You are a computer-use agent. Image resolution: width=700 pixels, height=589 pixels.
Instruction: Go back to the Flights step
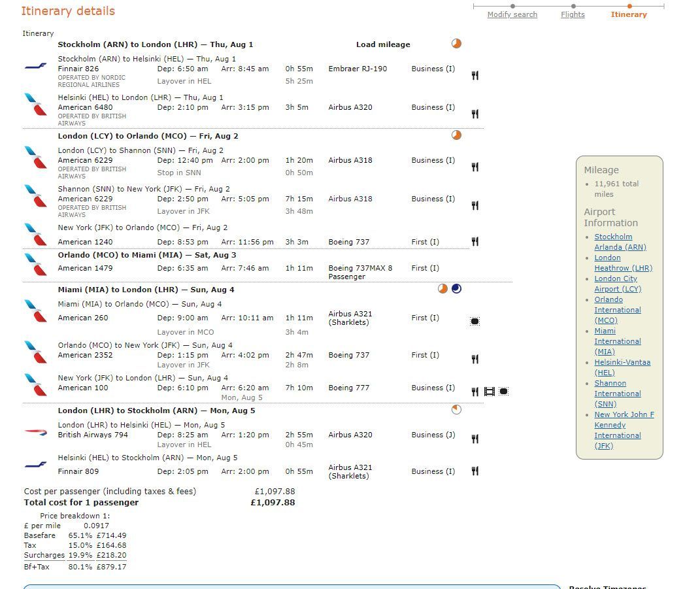click(573, 14)
